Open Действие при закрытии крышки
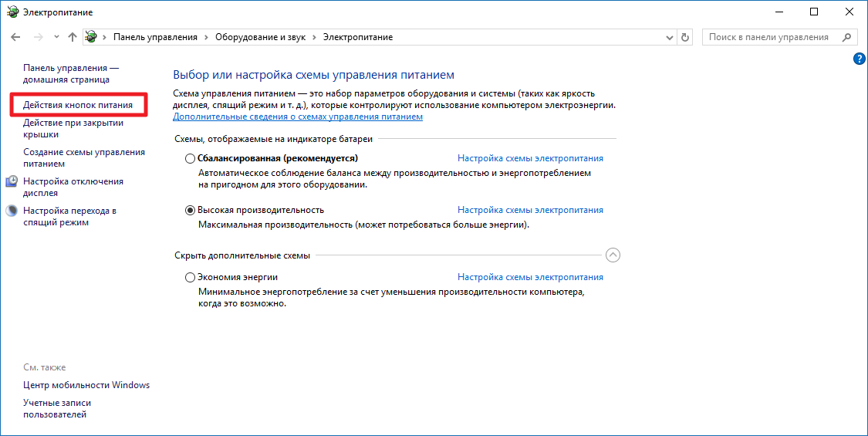This screenshot has height=436, width=868. pos(73,129)
